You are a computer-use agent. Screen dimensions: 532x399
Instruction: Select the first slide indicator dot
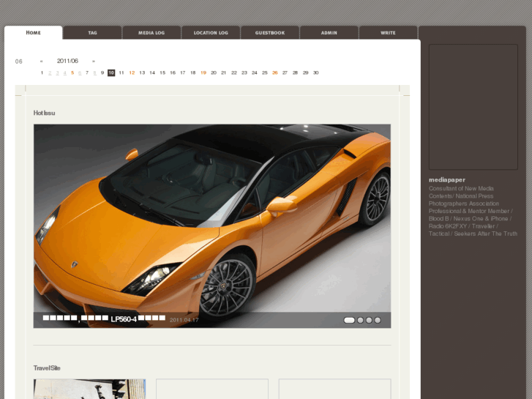tap(349, 320)
